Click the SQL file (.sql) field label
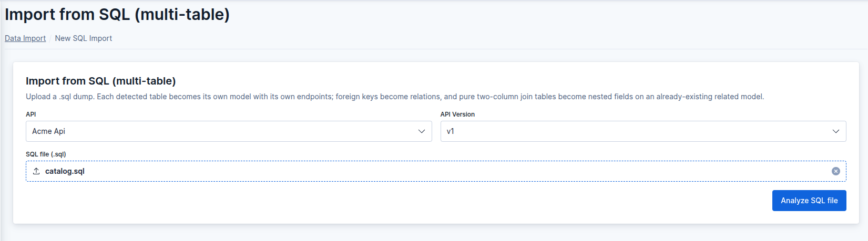Viewport: 868px width, 241px height. [46, 154]
